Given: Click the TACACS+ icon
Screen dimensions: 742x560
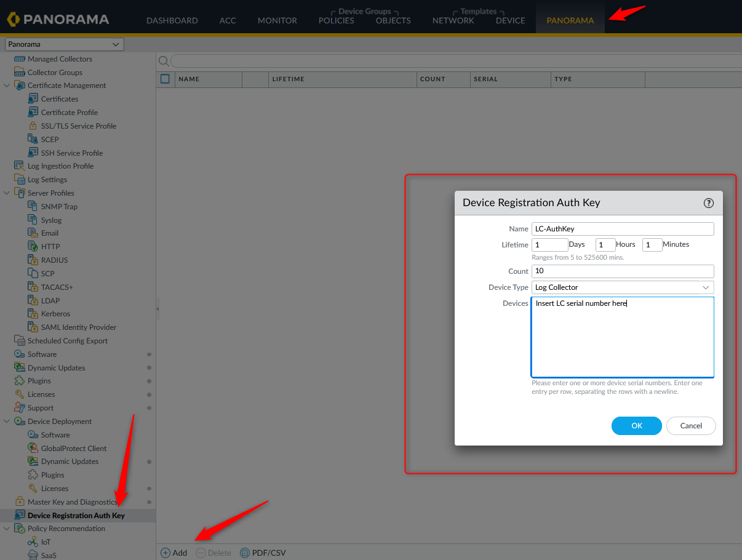Looking at the screenshot, I should 33,287.
